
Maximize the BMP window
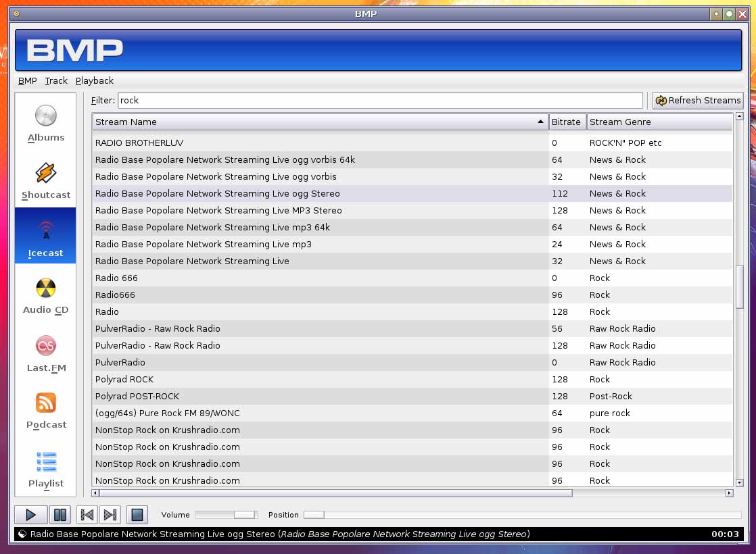click(730, 14)
